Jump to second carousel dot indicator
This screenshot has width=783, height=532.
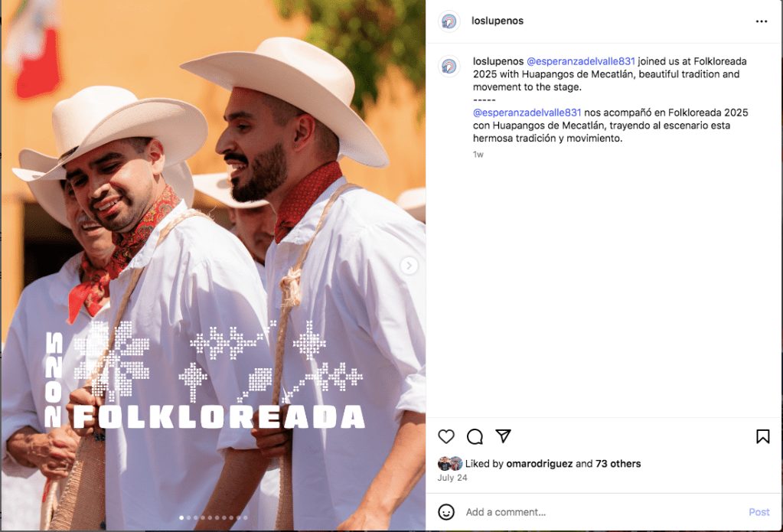[188, 518]
